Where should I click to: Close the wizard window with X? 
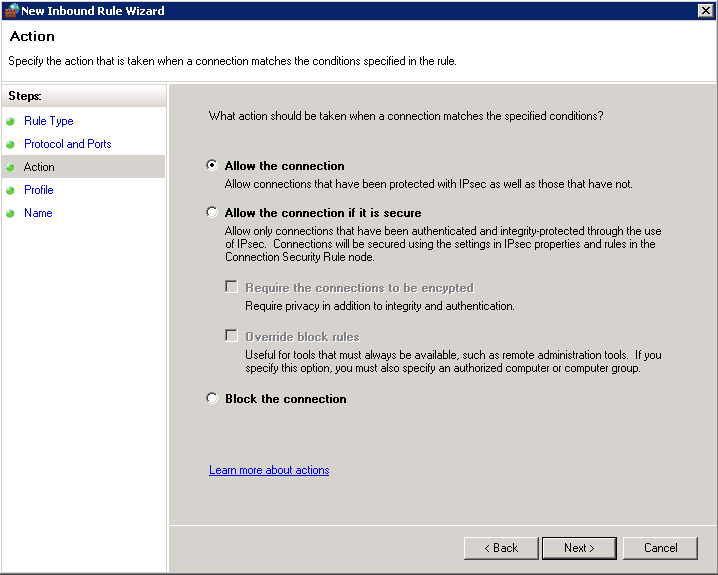[x=705, y=11]
